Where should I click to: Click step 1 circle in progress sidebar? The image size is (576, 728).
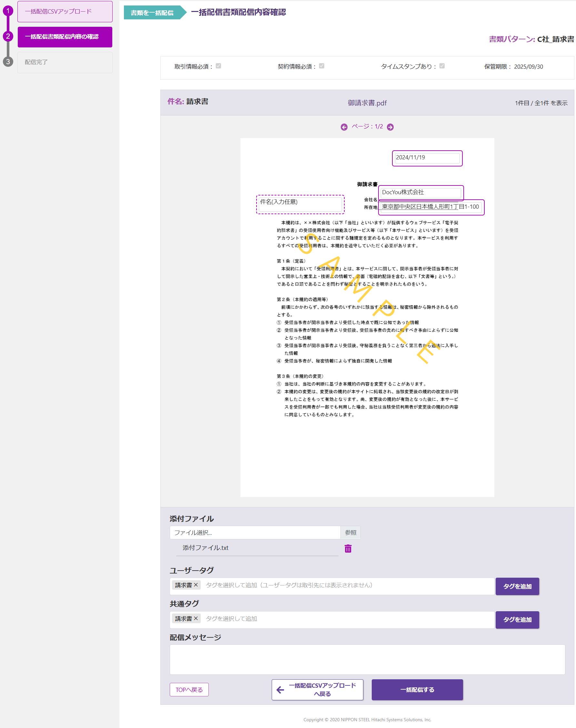coord(8,11)
